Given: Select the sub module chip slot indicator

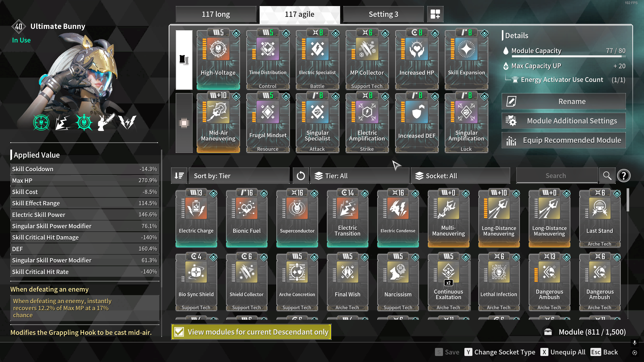Looking at the screenshot, I should point(184,123).
